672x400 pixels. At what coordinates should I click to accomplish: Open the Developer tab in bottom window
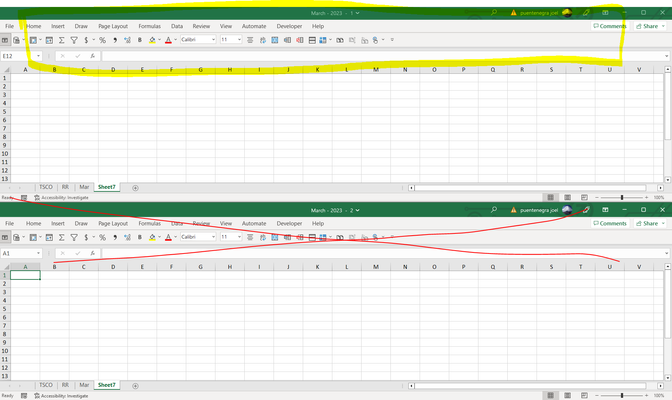289,223
